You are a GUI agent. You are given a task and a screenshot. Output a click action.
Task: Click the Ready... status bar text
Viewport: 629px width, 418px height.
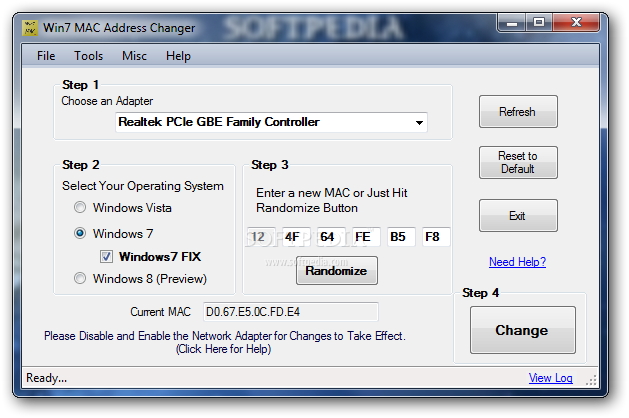[47, 378]
